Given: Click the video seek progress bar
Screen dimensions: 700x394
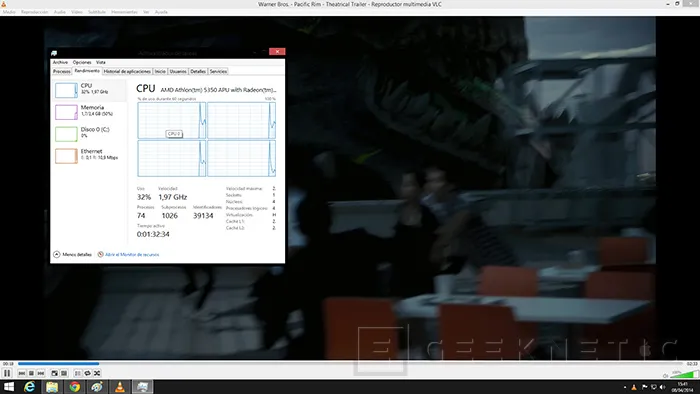Looking at the screenshot, I should pos(350,364).
